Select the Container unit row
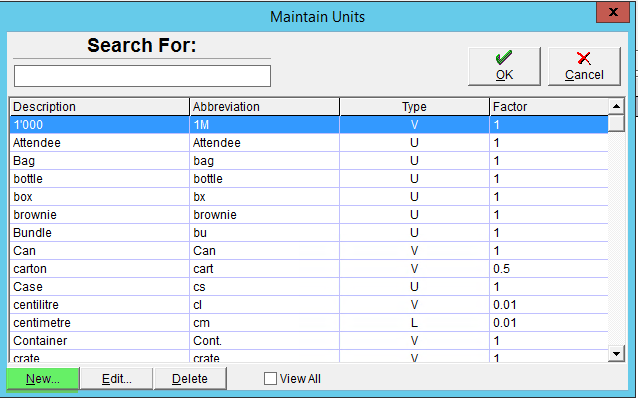The height and width of the screenshot is (399, 638). (x=309, y=340)
